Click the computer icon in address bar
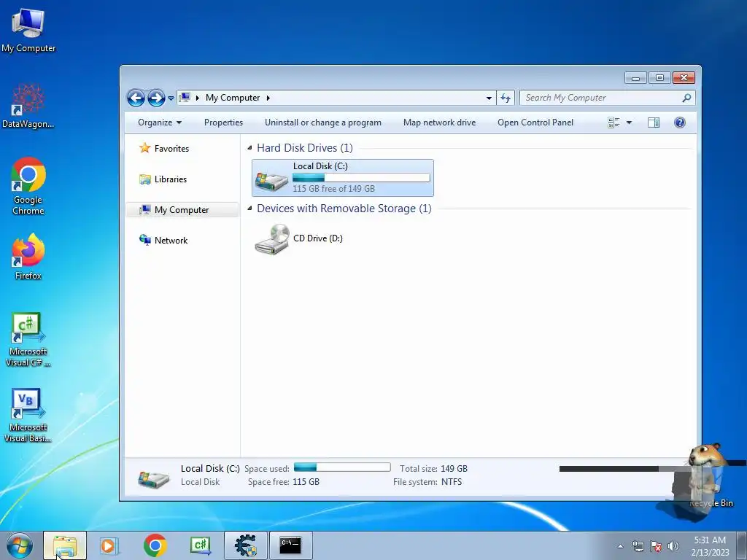The width and height of the screenshot is (747, 560). coord(185,98)
